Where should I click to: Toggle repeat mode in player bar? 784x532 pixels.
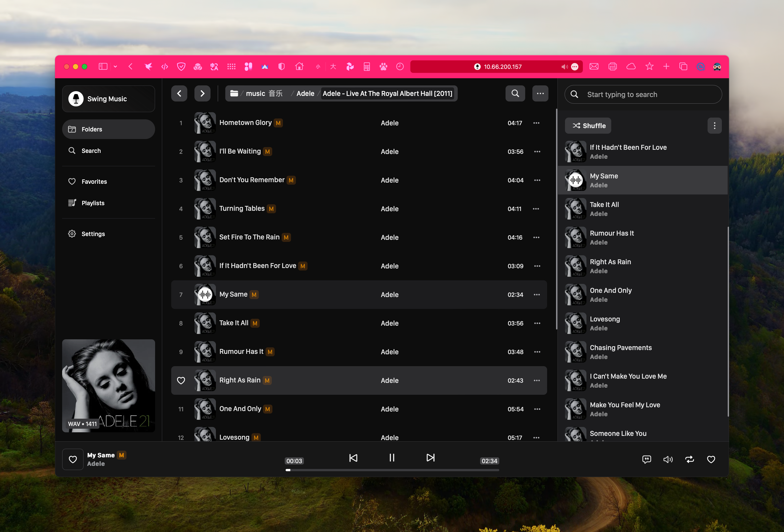pos(689,460)
